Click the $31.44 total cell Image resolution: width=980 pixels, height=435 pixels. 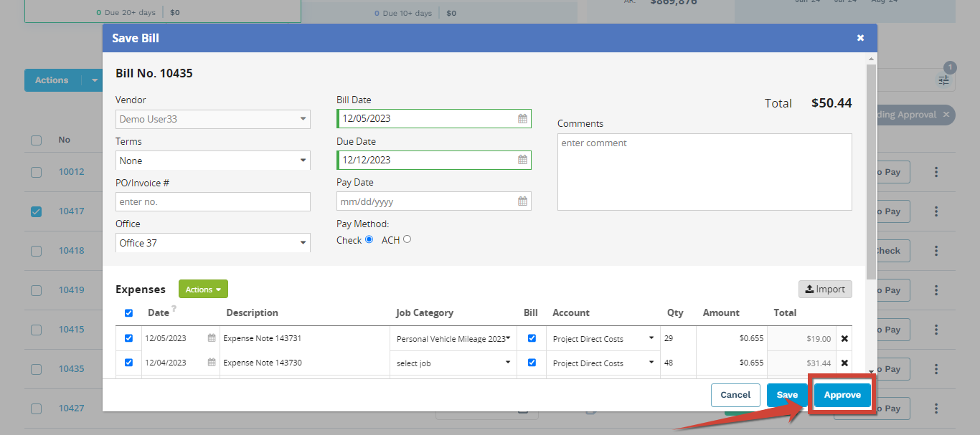tap(802, 363)
